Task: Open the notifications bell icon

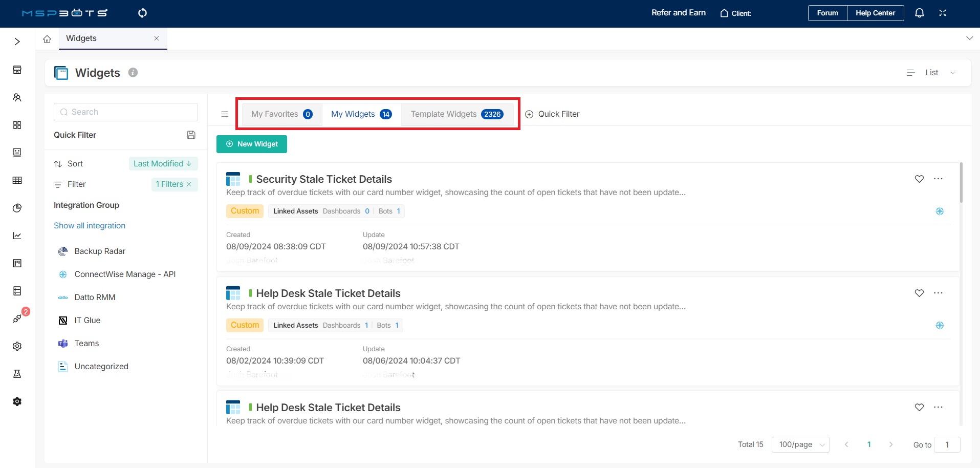Action: (919, 13)
